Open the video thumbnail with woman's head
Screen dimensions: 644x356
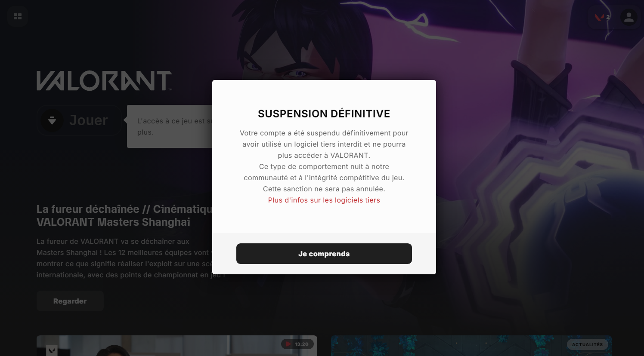point(177,346)
